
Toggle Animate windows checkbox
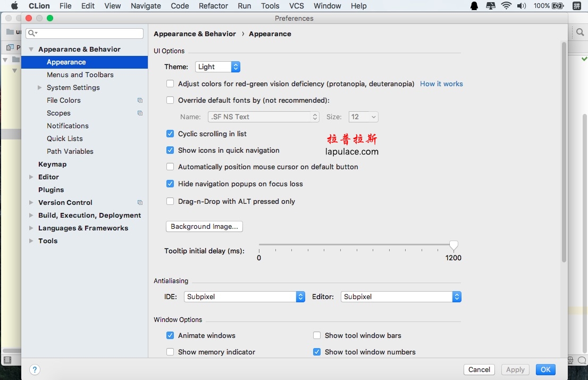tap(170, 335)
